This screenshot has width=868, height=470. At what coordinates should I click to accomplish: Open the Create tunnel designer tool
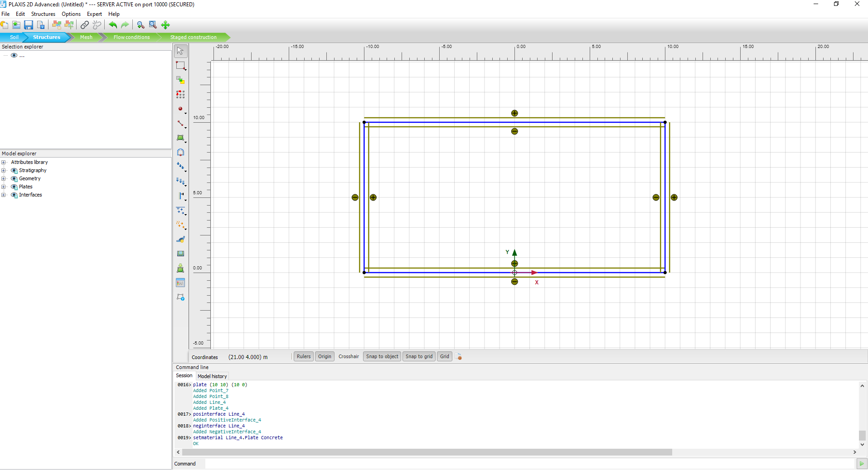tap(180, 152)
